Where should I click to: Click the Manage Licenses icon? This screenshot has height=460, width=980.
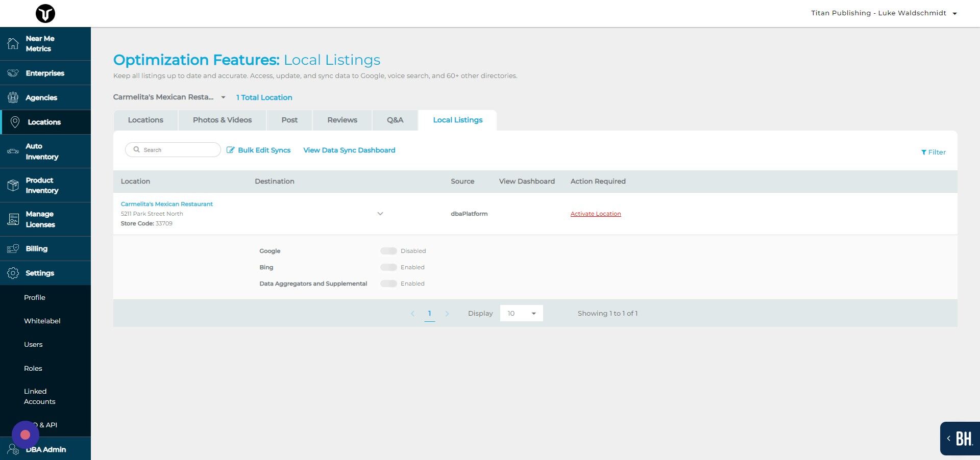(13, 219)
